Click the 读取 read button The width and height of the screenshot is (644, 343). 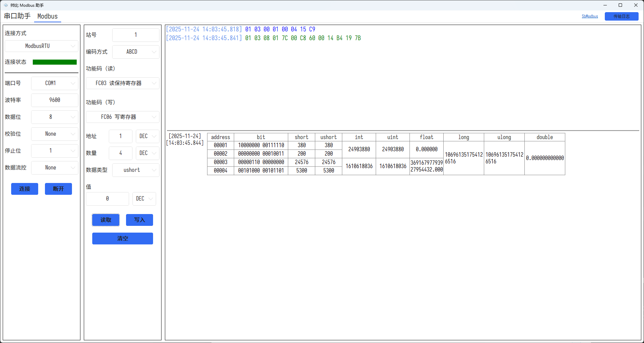click(106, 220)
